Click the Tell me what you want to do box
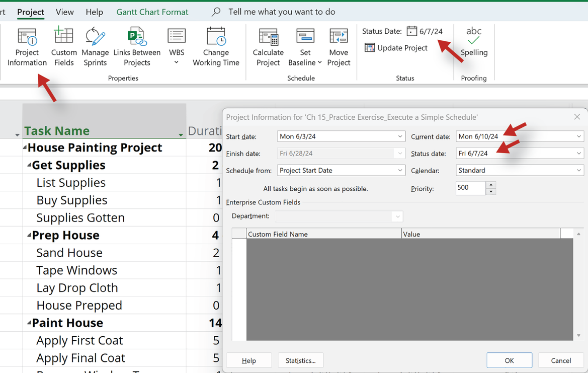Screen dimensions: 588x373 point(282,12)
